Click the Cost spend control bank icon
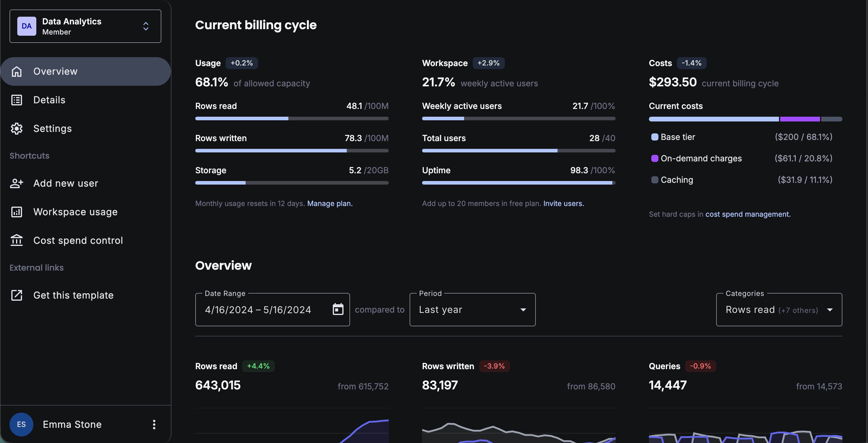 point(16,240)
